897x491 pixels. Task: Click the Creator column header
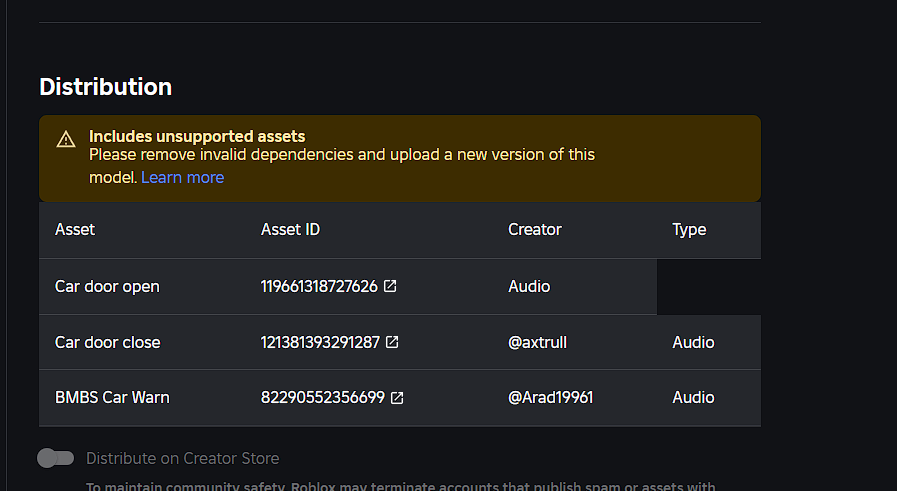tap(535, 229)
